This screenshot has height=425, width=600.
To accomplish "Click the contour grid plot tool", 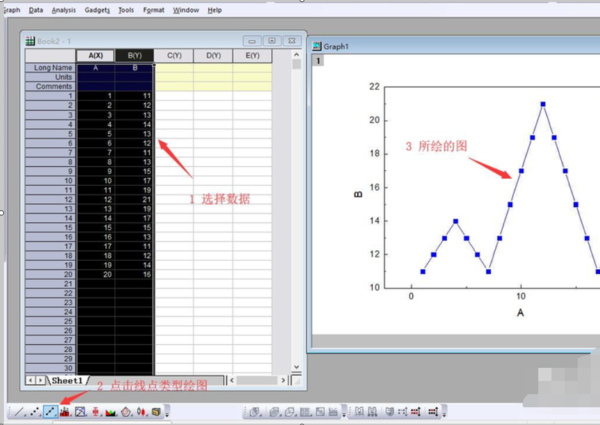I will [305, 412].
